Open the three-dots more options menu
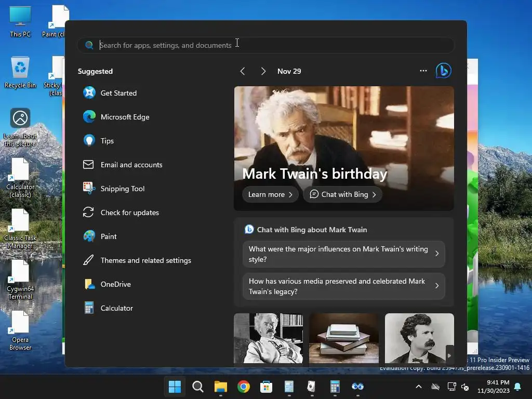The width and height of the screenshot is (532, 399). coord(423,71)
